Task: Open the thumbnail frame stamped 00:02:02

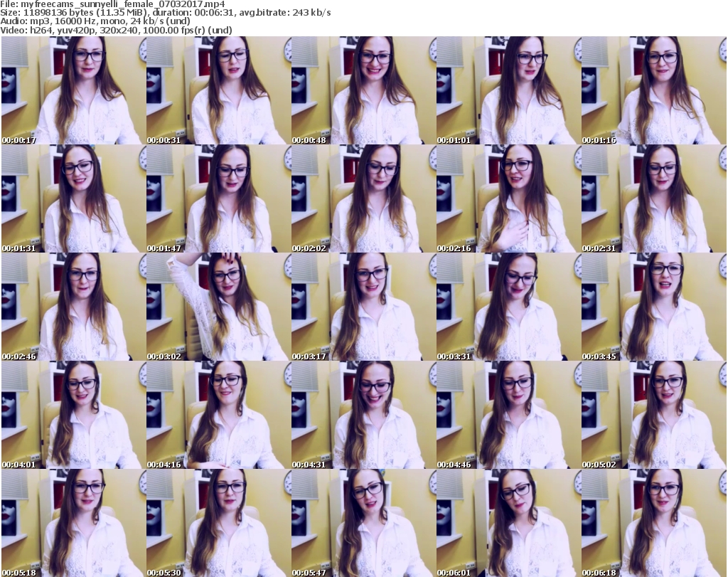Action: point(363,198)
